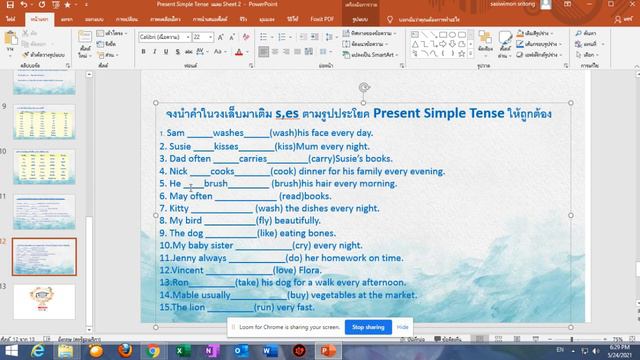Select the oval shape in the shapes gallery

[452, 35]
